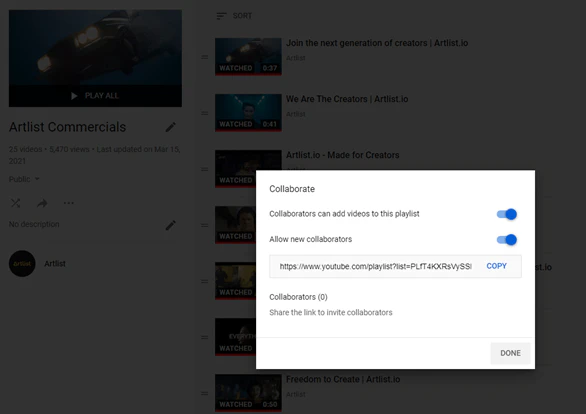This screenshot has height=414, width=586.
Task: Click the pencil icon beside Artlist Commercials title
Action: tap(170, 127)
